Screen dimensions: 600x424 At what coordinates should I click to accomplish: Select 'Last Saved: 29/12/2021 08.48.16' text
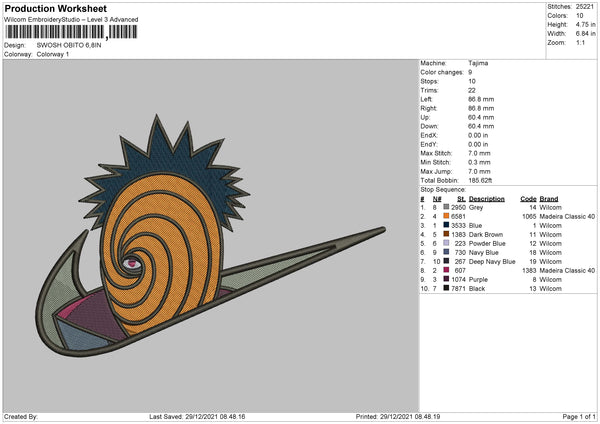197,416
